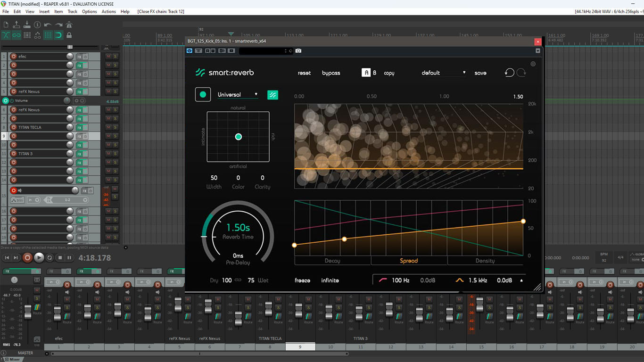Screen dimensions: 644x362
Task: Go to project end transport button
Action: tap(16, 258)
